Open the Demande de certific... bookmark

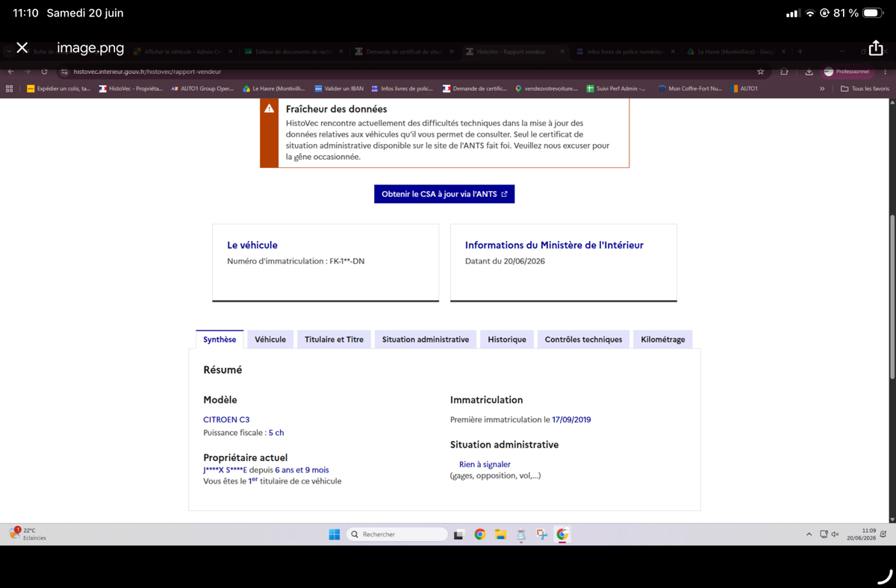(474, 88)
